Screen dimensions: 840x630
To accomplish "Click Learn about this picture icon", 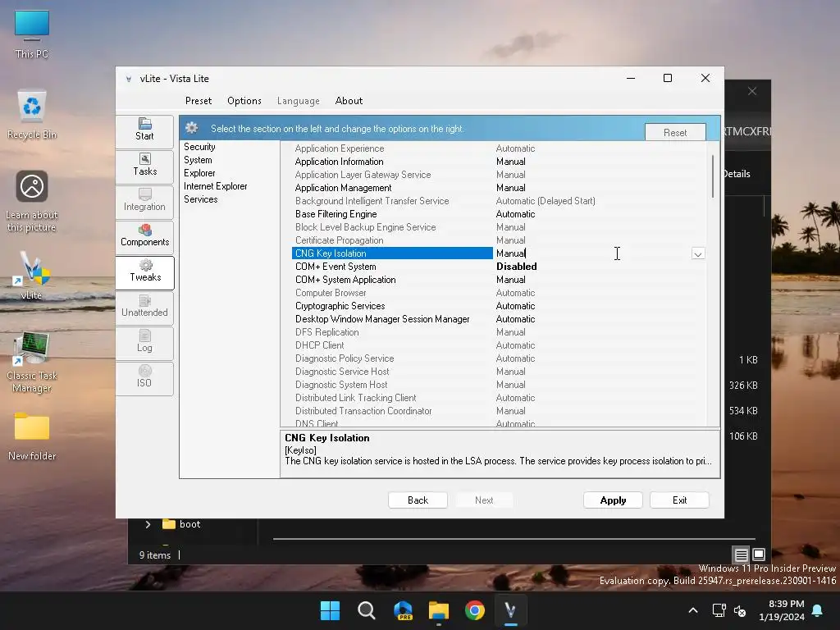I will [x=32, y=200].
